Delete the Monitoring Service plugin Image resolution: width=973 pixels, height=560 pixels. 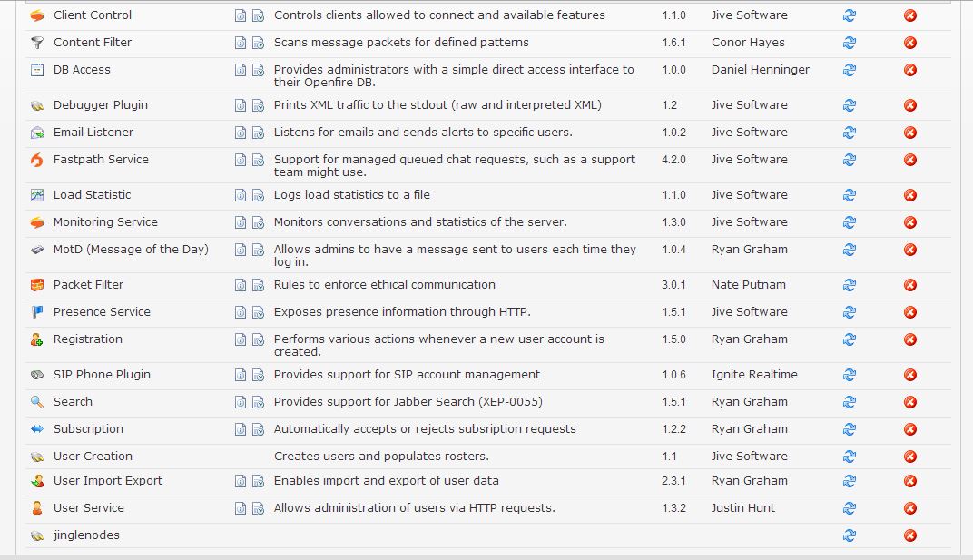910,223
